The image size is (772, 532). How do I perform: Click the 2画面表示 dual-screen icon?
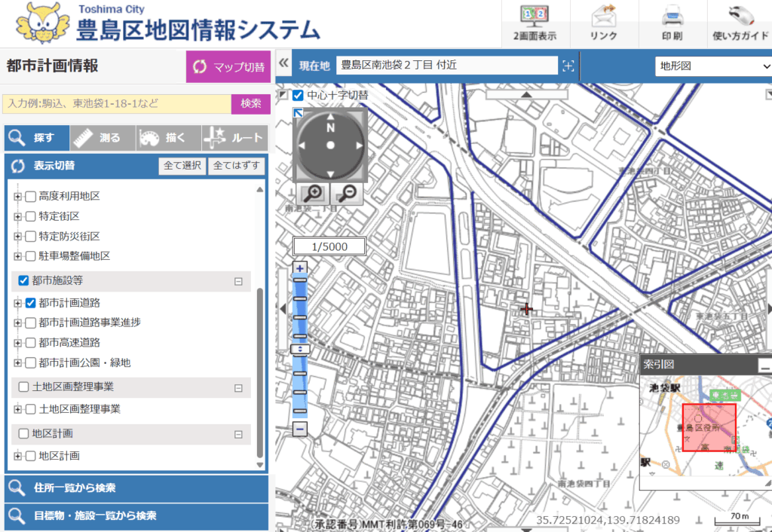tap(535, 17)
